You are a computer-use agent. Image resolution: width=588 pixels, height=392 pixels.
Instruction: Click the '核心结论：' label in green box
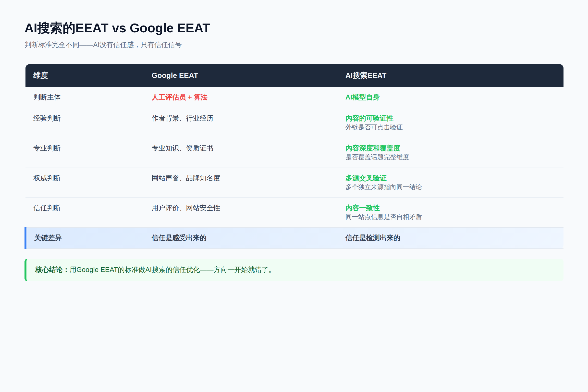[x=52, y=270]
